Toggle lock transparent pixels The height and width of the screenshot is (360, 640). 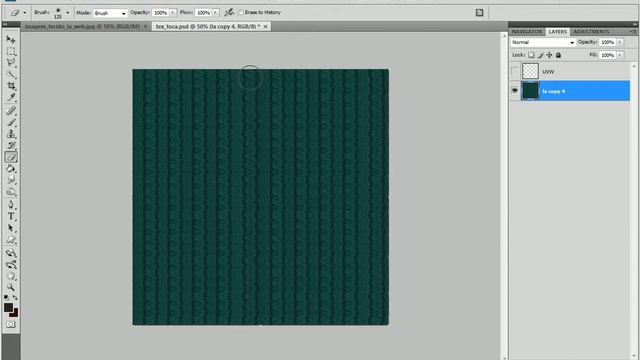[531, 55]
